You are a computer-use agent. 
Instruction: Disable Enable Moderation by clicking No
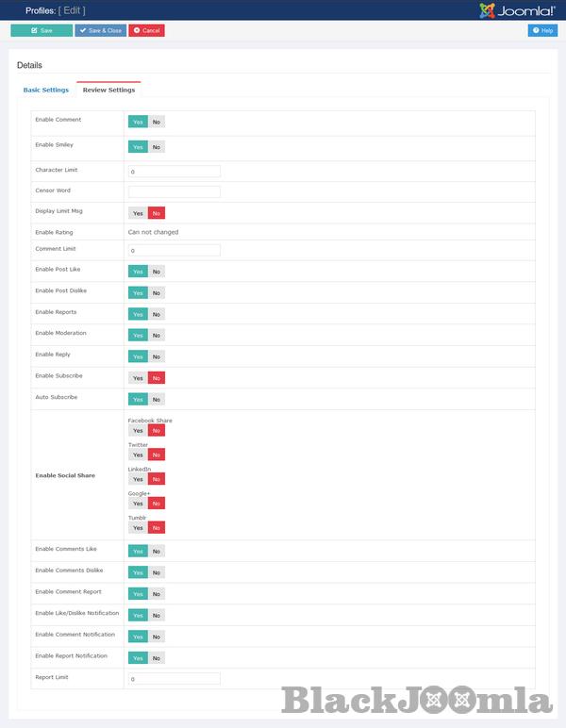click(x=157, y=336)
